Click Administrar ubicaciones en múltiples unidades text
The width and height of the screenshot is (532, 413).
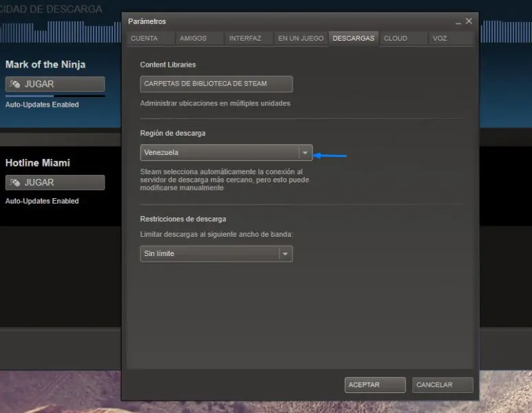215,103
